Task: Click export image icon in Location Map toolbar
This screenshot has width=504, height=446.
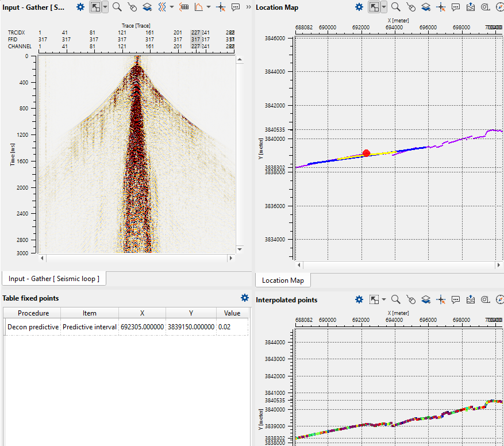Action: pyautogui.click(x=471, y=7)
